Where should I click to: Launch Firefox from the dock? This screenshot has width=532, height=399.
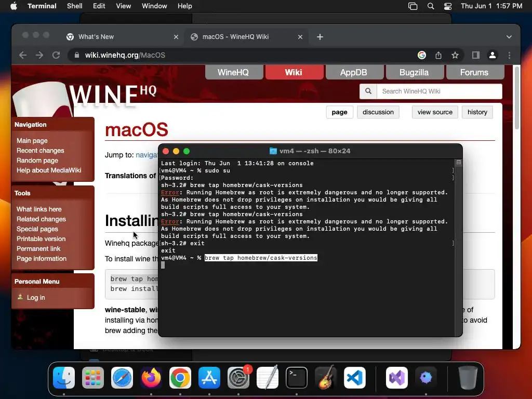[x=151, y=378]
